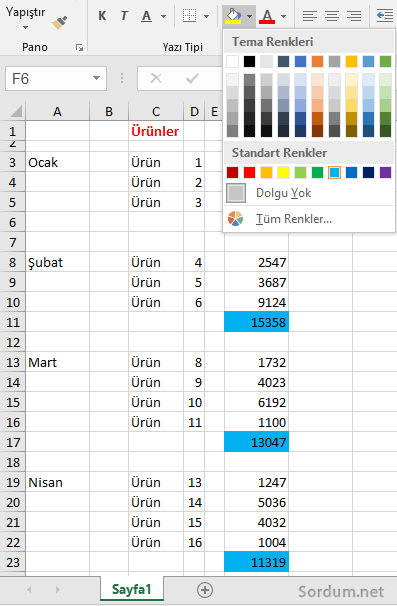
Task: Open the font color dropdown arrow
Action: coord(284,16)
